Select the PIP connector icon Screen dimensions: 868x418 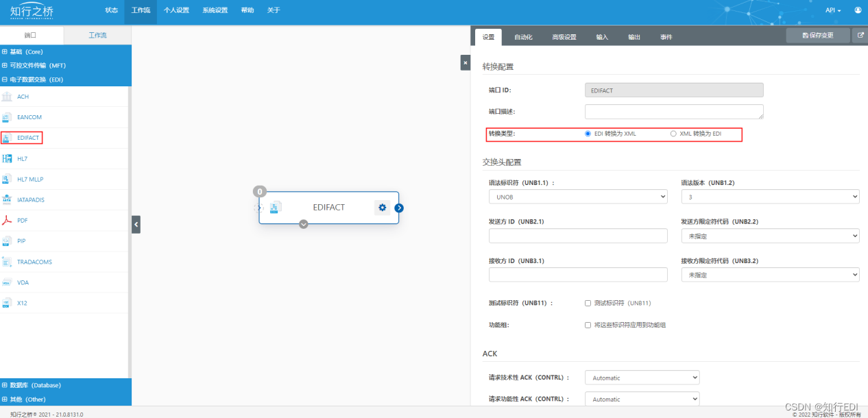(x=7, y=241)
